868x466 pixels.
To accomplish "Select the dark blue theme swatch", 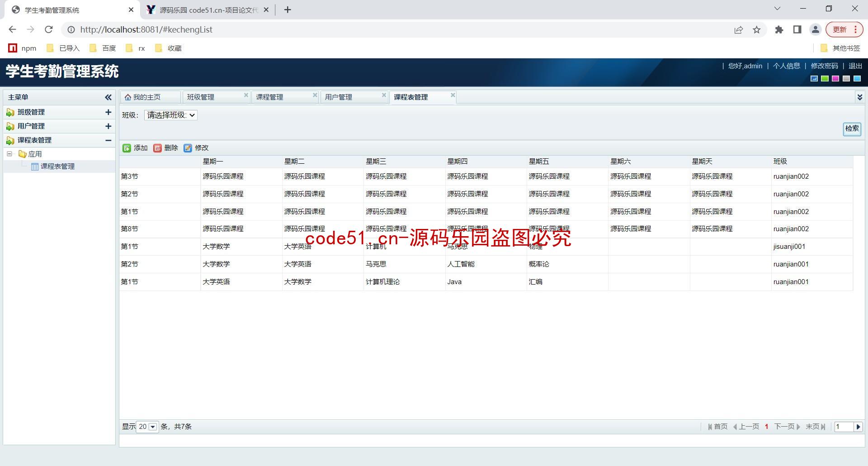I will tap(814, 79).
